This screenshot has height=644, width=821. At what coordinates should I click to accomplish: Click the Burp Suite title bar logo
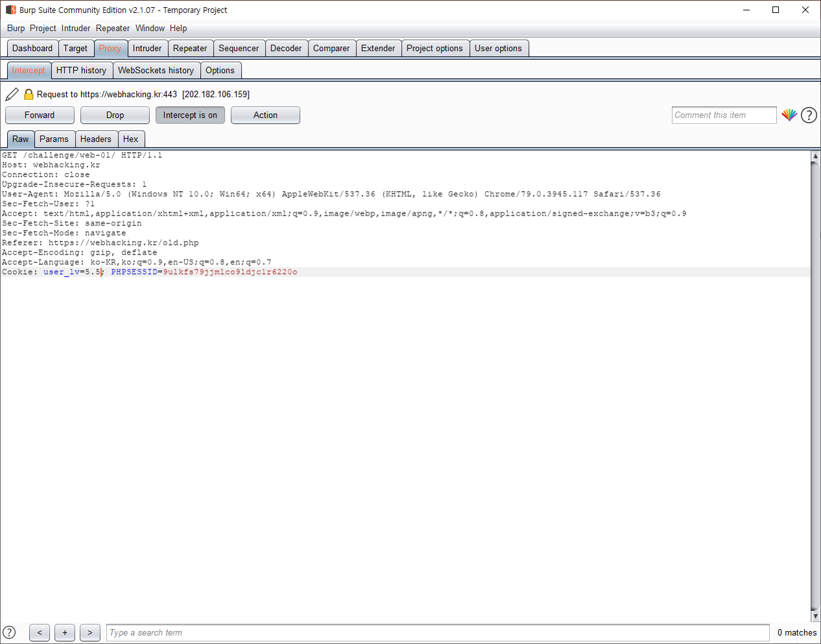point(11,10)
